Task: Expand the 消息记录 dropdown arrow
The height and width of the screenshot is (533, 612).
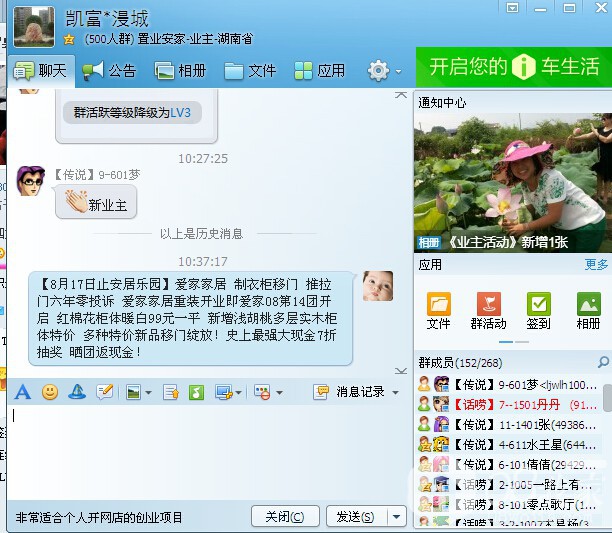Action: coord(396,393)
